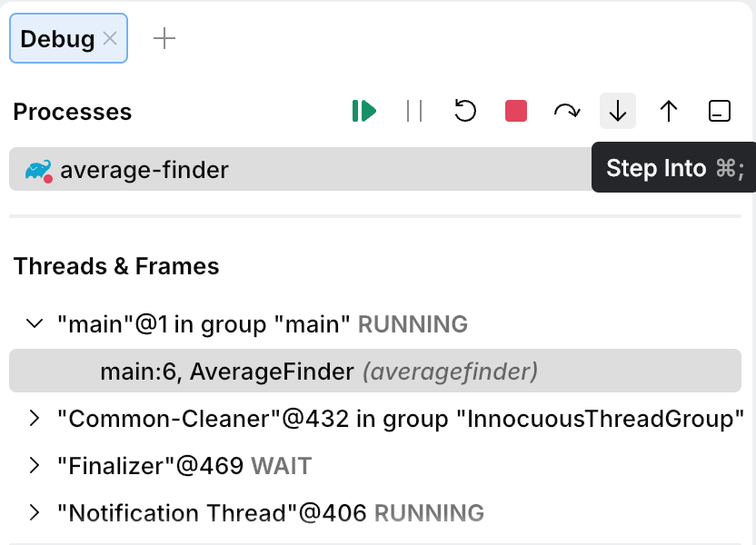Viewport: 756px width, 545px height.
Task: Click the Restart debugger icon
Action: [465, 111]
